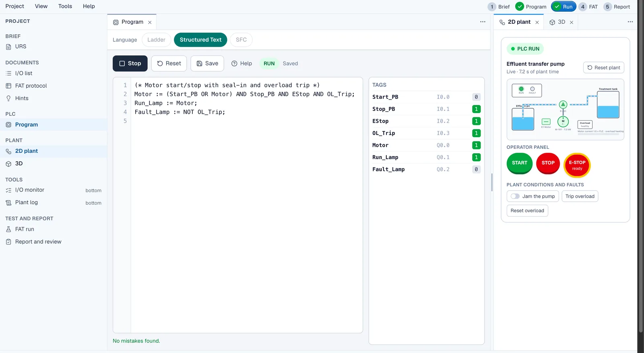
Task: Click the Reset program button
Action: tap(169, 64)
